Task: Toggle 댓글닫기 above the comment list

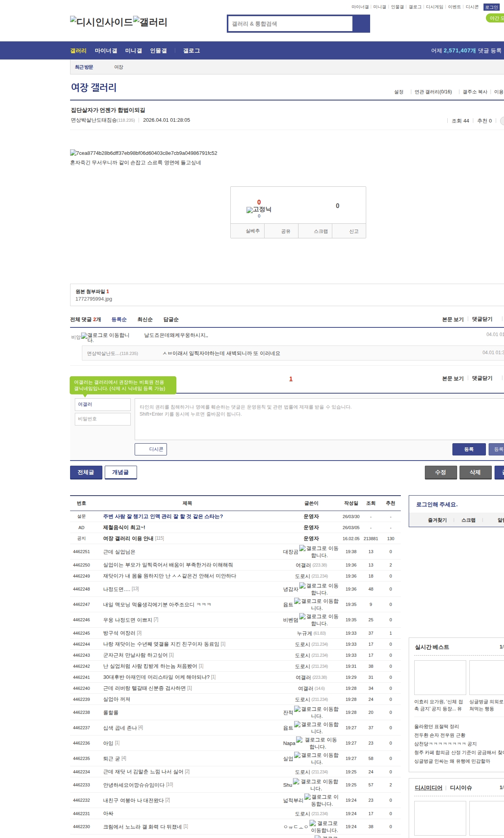Action: (482, 319)
